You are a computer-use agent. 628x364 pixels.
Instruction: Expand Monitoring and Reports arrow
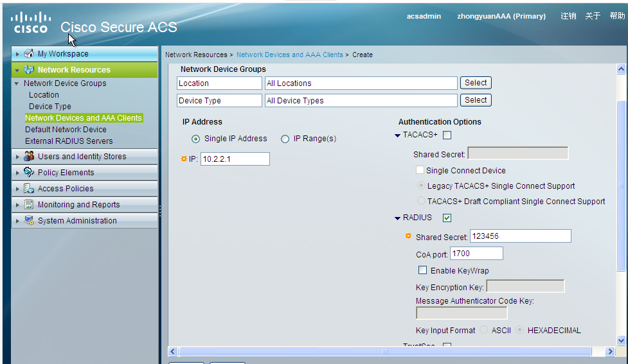(x=17, y=205)
